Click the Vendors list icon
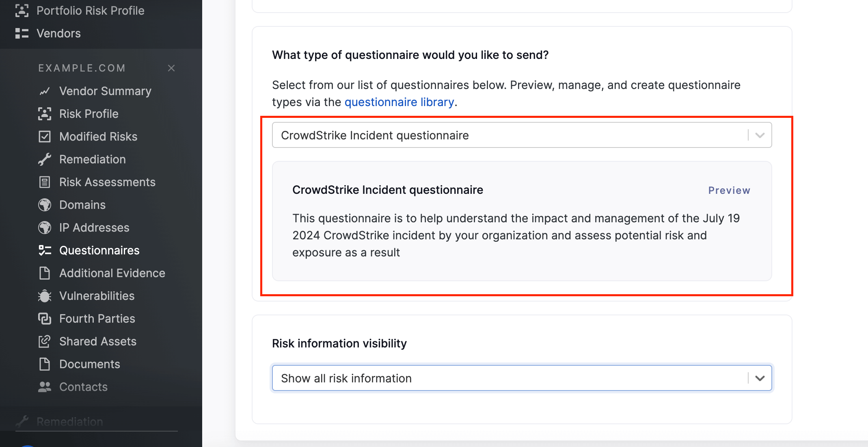 click(x=22, y=33)
